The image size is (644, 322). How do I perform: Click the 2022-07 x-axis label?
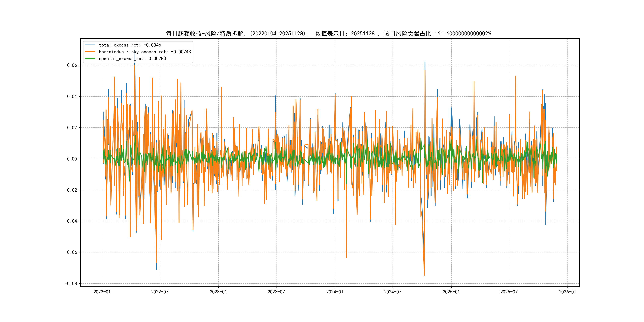click(160, 292)
